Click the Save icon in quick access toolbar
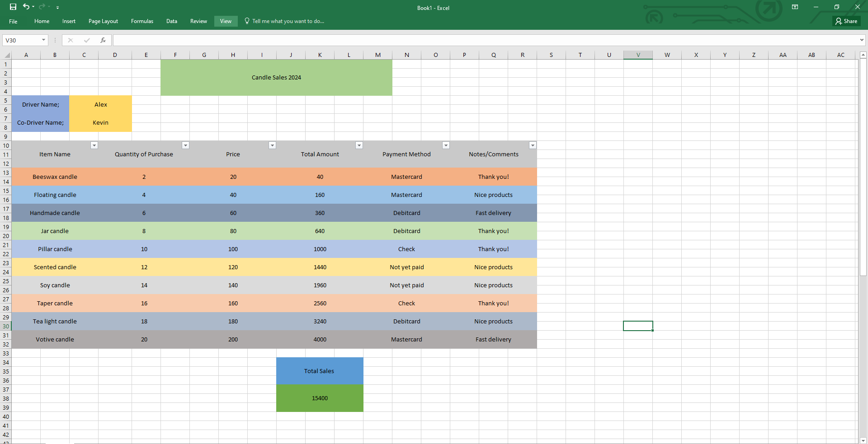The height and width of the screenshot is (444, 868). tap(13, 7)
